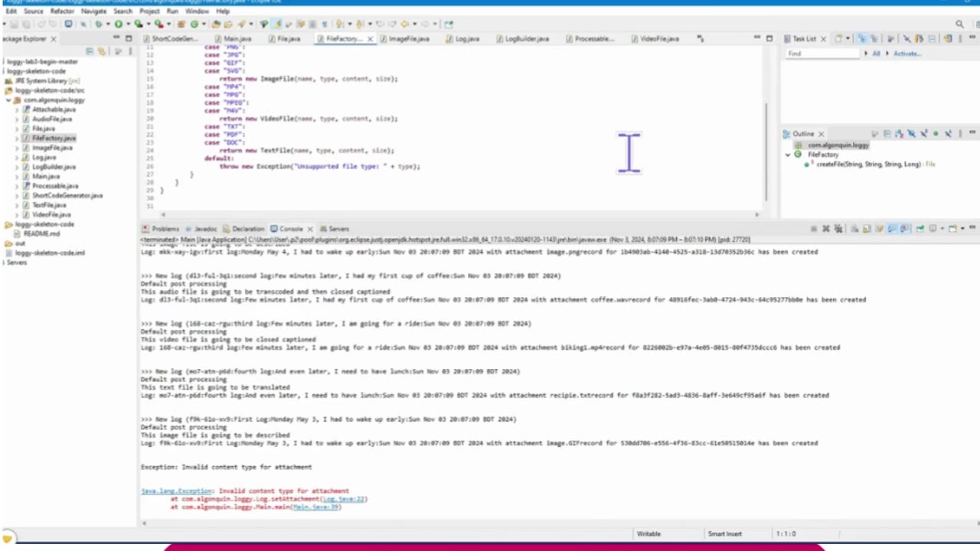Click the Activate... link in Task List
The image size is (980, 551).
point(907,54)
